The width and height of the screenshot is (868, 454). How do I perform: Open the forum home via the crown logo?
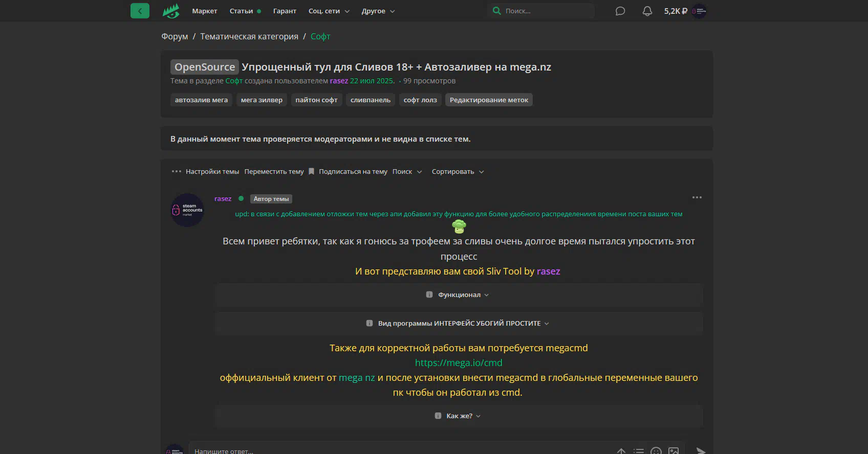[x=171, y=11]
